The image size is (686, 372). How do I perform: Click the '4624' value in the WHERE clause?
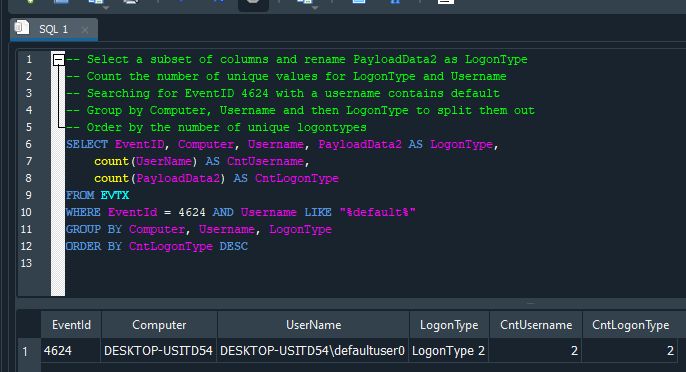tap(192, 212)
